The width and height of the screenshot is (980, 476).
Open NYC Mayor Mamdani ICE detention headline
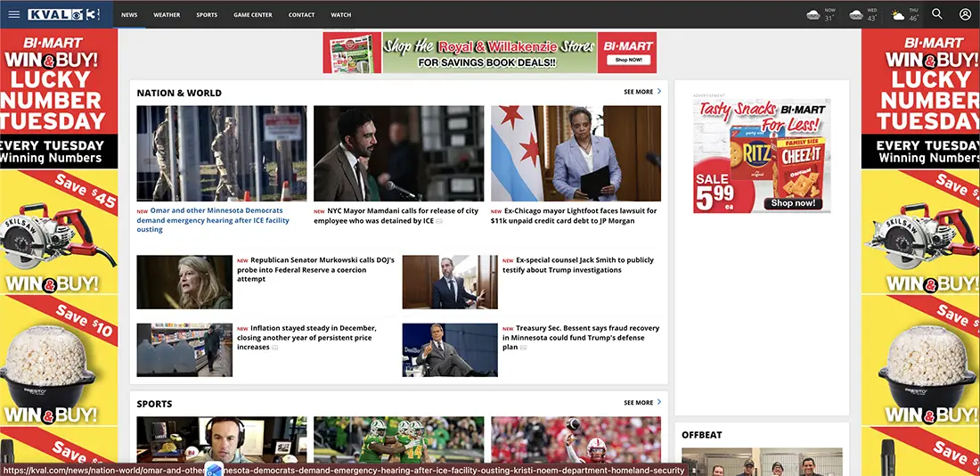[396, 216]
